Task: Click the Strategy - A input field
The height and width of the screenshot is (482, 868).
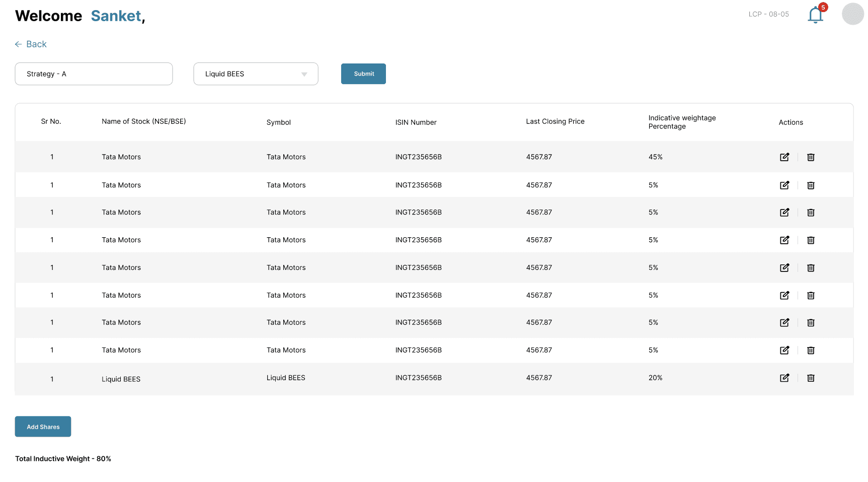Action: click(x=94, y=74)
